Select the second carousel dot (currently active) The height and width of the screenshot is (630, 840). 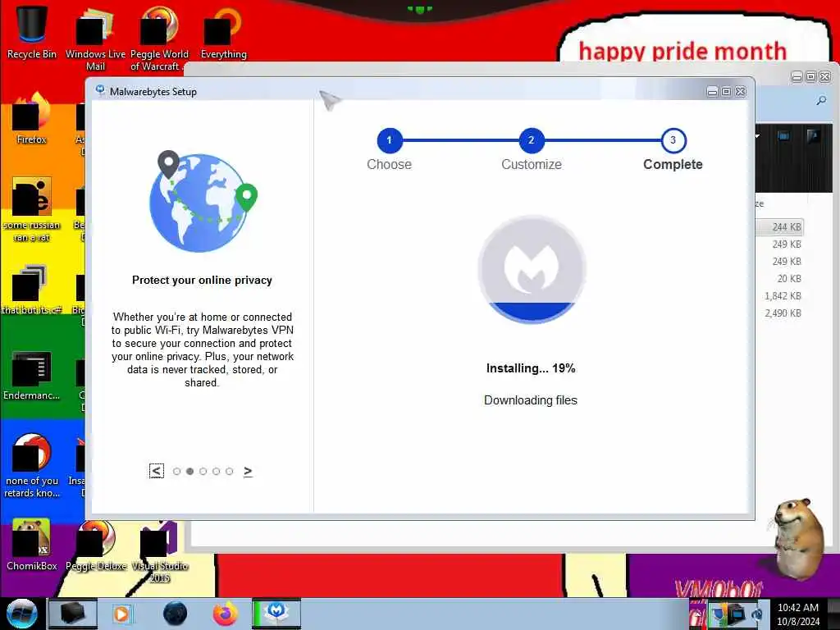pos(189,472)
